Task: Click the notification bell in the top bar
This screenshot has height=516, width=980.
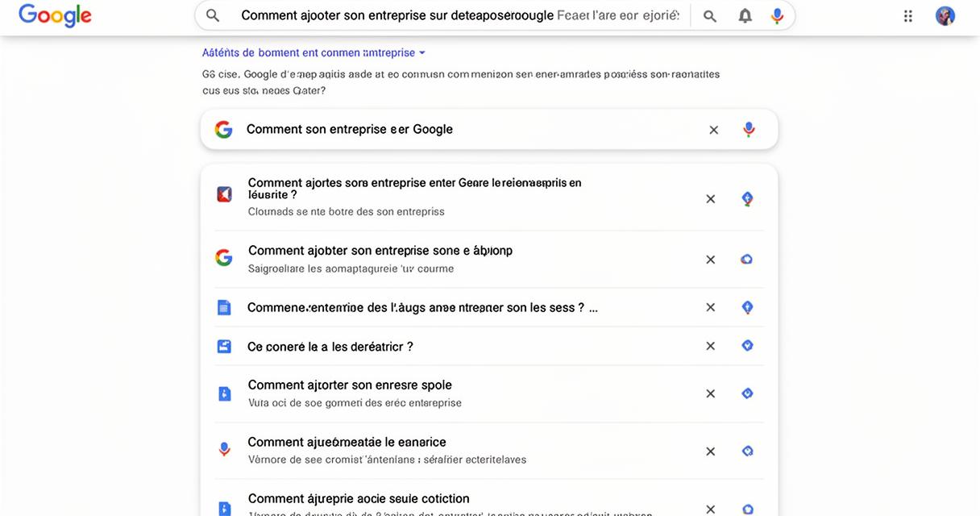Action: (745, 16)
